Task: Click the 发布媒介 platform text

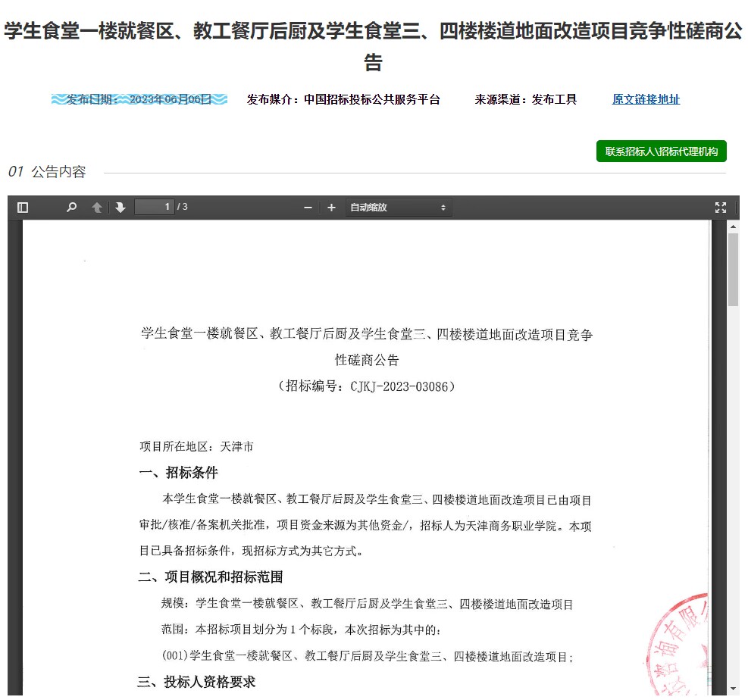Action: [x=343, y=99]
